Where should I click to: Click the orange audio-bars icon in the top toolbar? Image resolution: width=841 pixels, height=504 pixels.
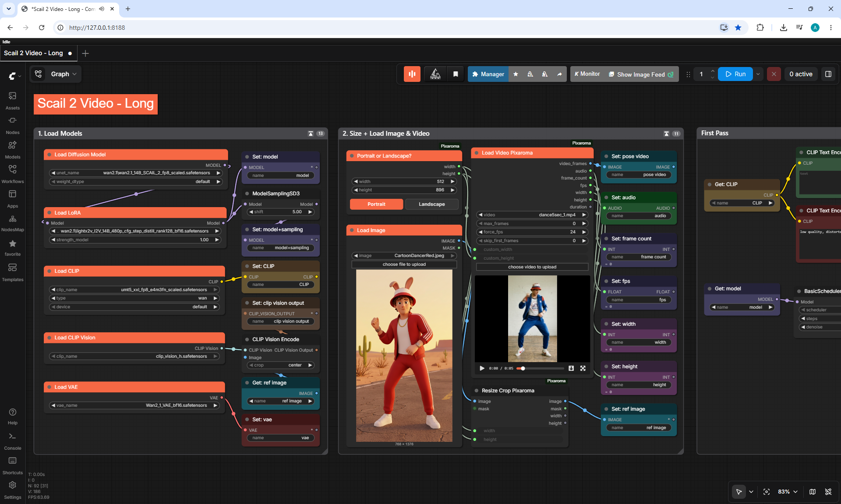[412, 74]
